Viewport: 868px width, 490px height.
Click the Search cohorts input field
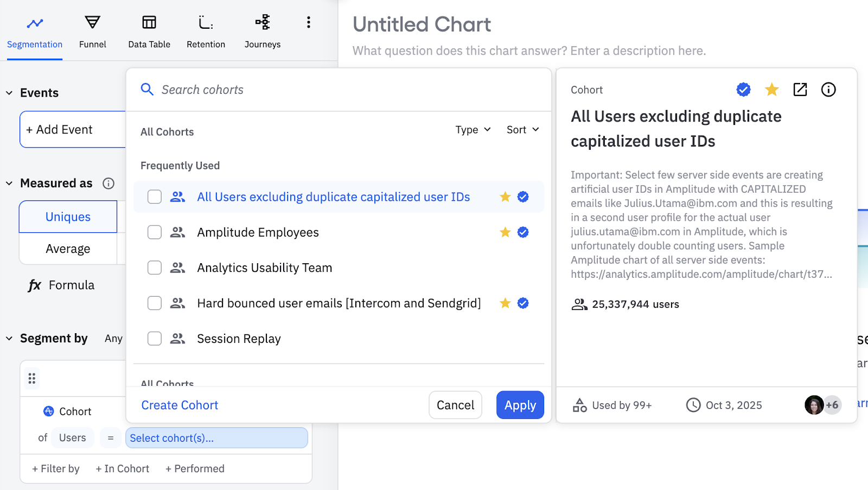(x=347, y=90)
